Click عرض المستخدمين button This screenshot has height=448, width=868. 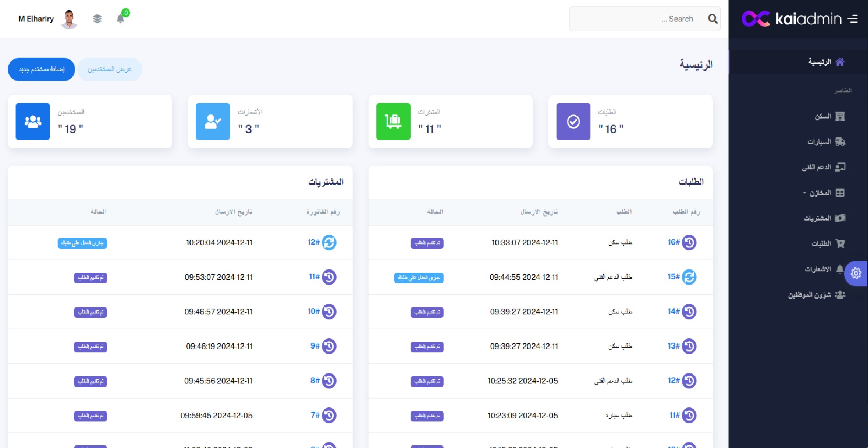pos(110,69)
